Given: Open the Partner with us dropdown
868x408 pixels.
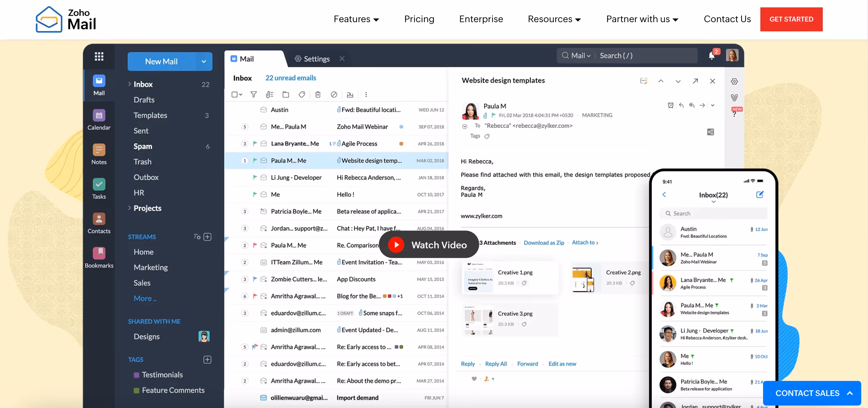Looking at the screenshot, I should point(642,19).
